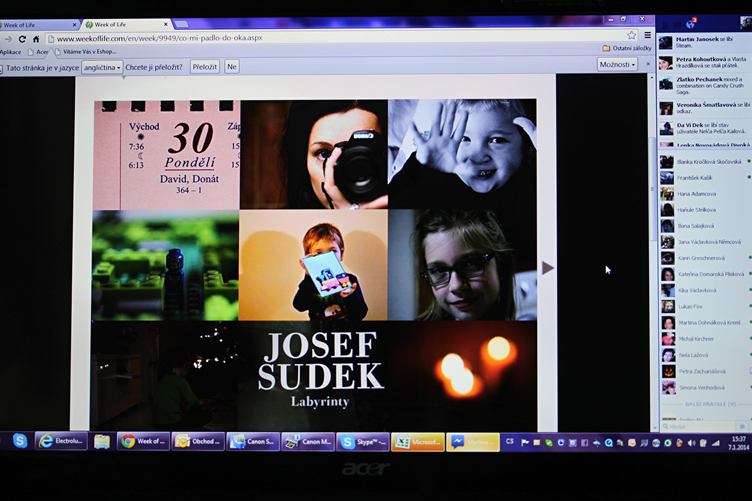Screen dimensions: 752x501
Task: Click the CS language indicator in tray
Action: 510,442
